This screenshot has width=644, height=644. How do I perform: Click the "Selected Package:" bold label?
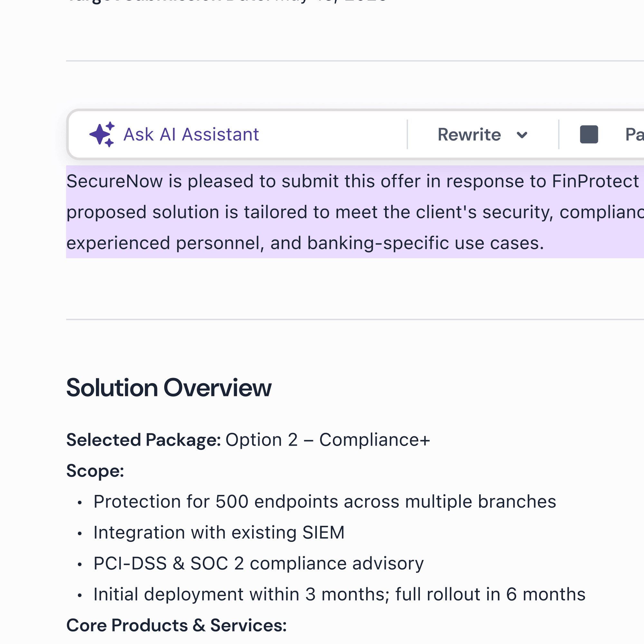[144, 440]
